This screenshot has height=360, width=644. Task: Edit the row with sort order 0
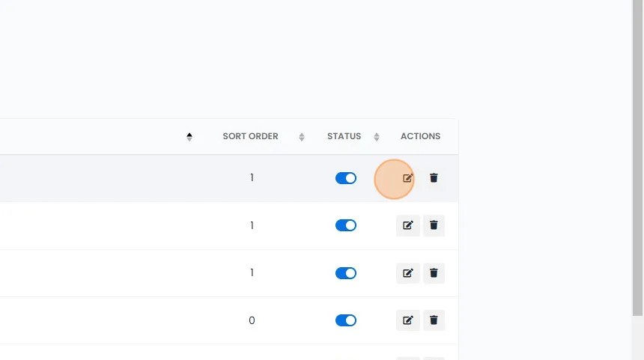[408, 320]
